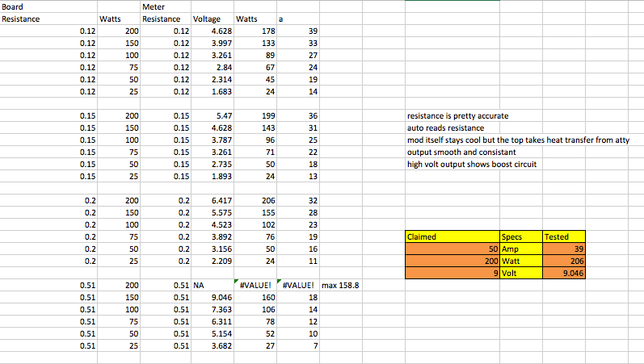Click the orange tested value 206 cell
The image size is (644, 364).
[x=564, y=261]
